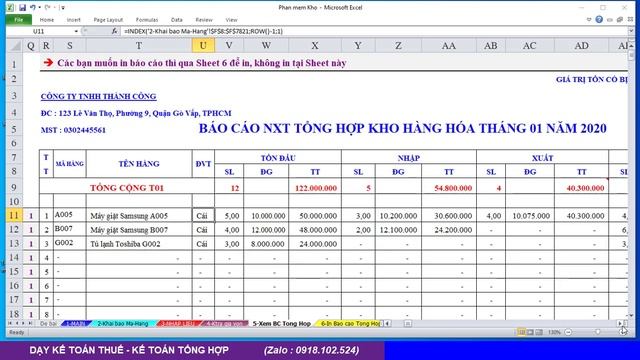Switch to Page Layout view icon
This screenshot has width=640, height=360.
point(530,332)
